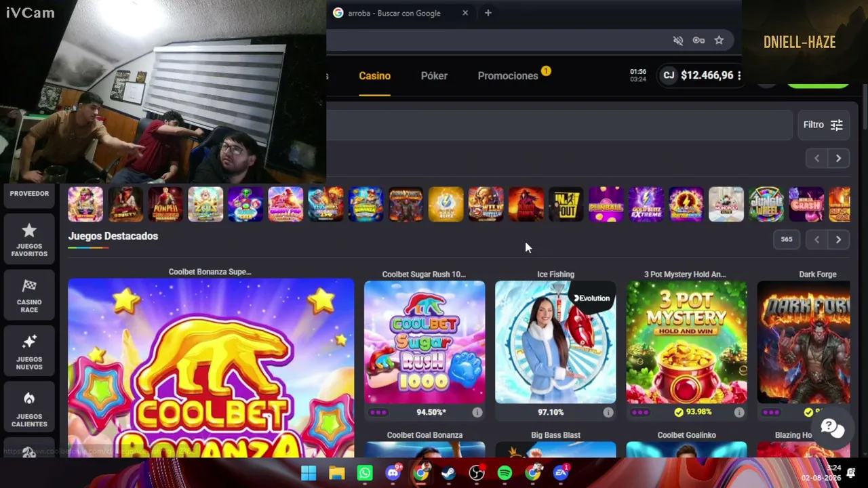Open the Promociones tab
868x488 pixels.
508,76
